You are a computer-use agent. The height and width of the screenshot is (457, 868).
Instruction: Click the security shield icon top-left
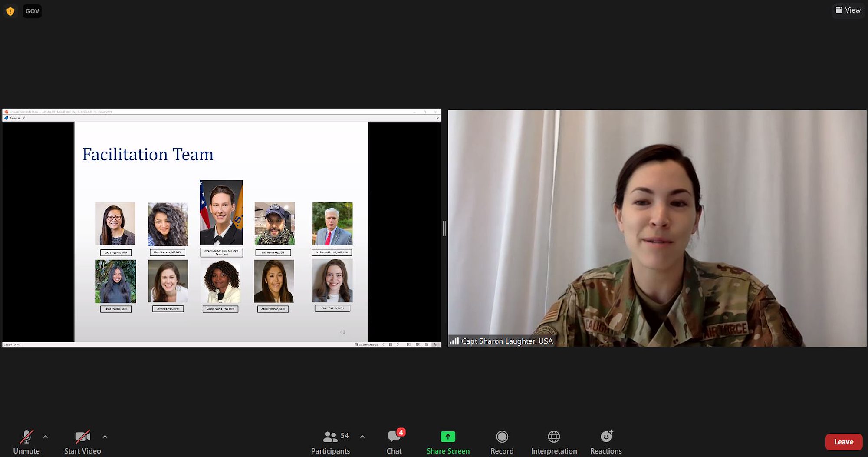(10, 11)
